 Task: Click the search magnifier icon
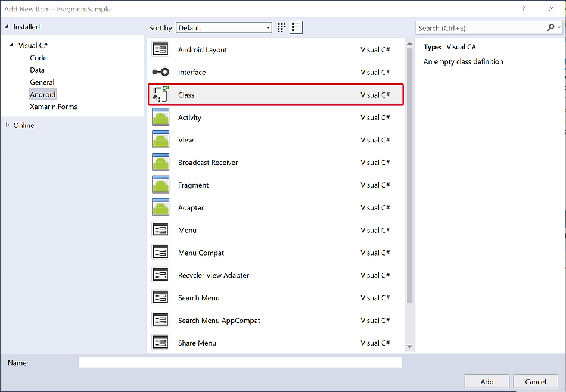coord(550,28)
